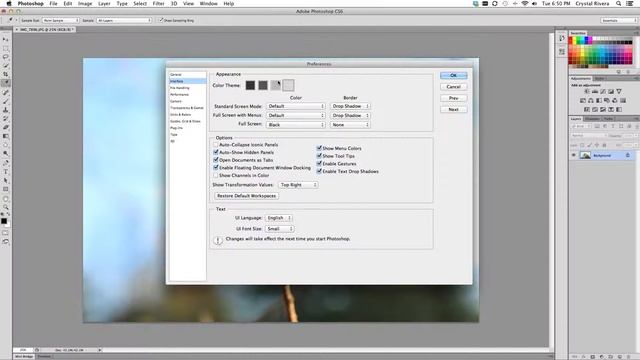Toggle Open Documents as Tabs
The image size is (640, 360).
(x=216, y=160)
